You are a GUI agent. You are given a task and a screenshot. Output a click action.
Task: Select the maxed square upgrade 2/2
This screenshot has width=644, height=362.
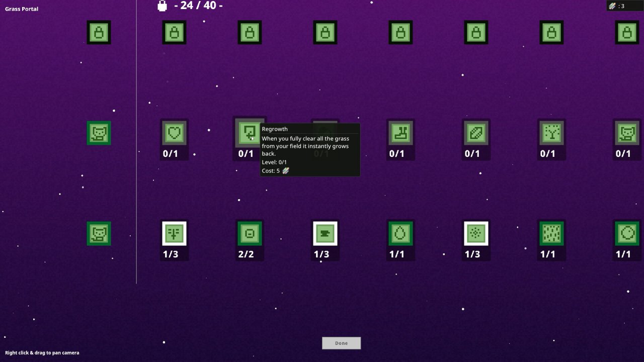[x=250, y=234]
